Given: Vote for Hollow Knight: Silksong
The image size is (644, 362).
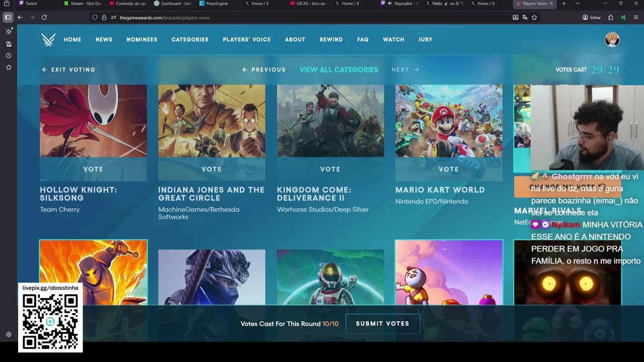Looking at the screenshot, I should click(x=93, y=169).
